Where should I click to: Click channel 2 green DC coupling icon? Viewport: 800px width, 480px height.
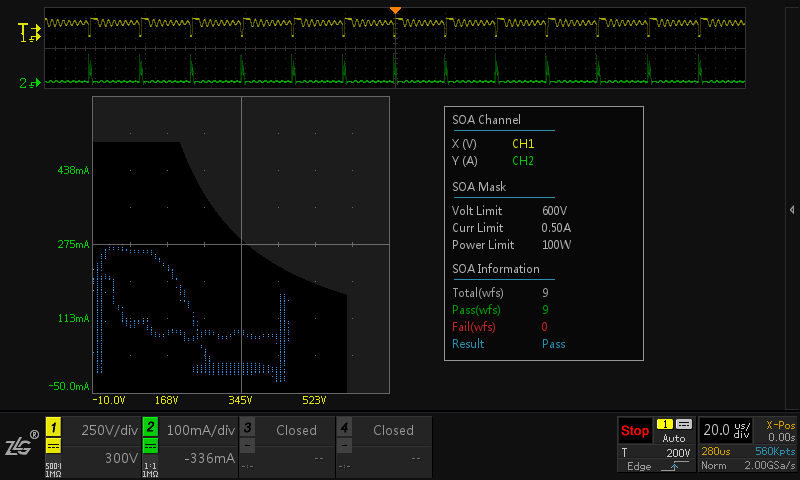click(x=150, y=446)
